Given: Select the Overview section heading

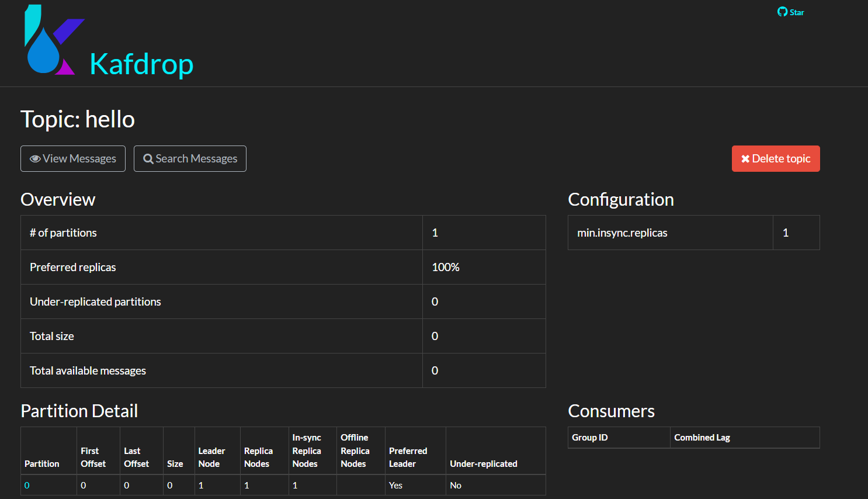Looking at the screenshot, I should pyautogui.click(x=58, y=199).
